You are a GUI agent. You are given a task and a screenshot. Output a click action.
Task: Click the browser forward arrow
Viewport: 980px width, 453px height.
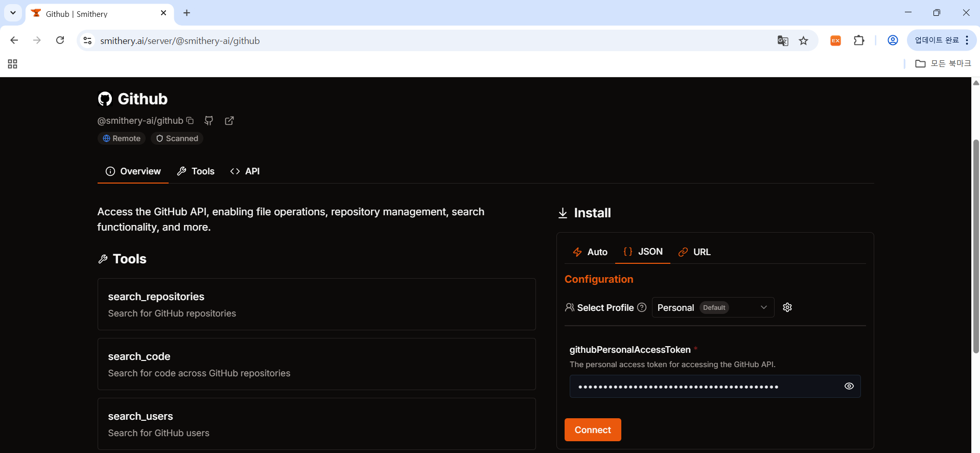point(37,40)
